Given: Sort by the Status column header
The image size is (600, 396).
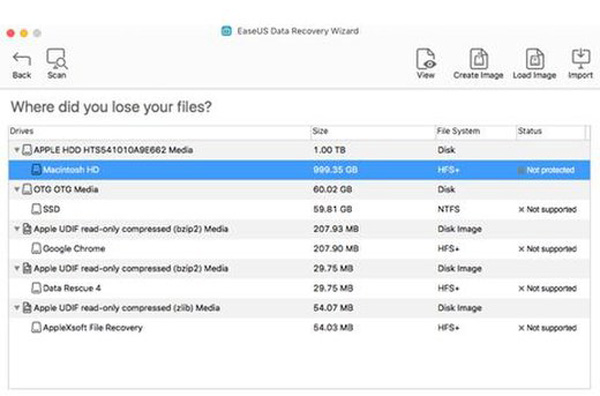Looking at the screenshot, I should 551,131.
